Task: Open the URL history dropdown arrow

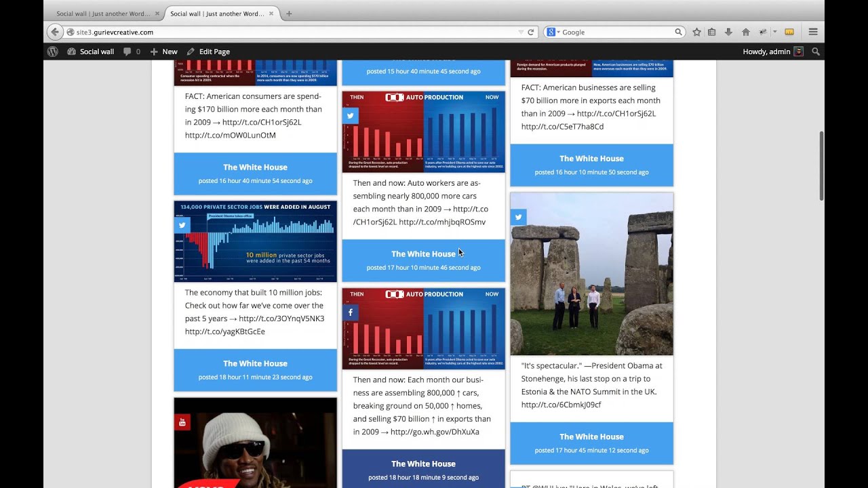Action: click(521, 32)
